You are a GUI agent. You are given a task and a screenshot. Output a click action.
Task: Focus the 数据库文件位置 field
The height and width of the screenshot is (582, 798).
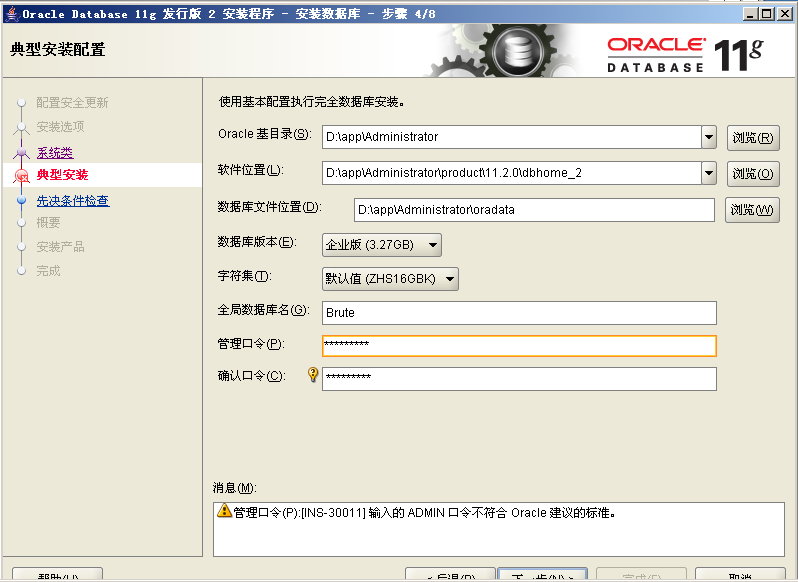(534, 210)
